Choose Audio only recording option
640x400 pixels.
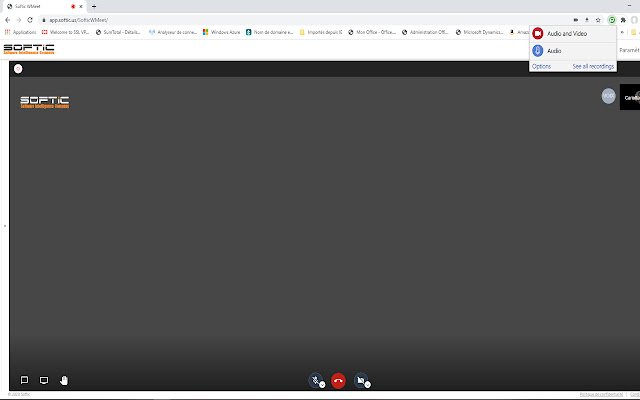(573, 51)
